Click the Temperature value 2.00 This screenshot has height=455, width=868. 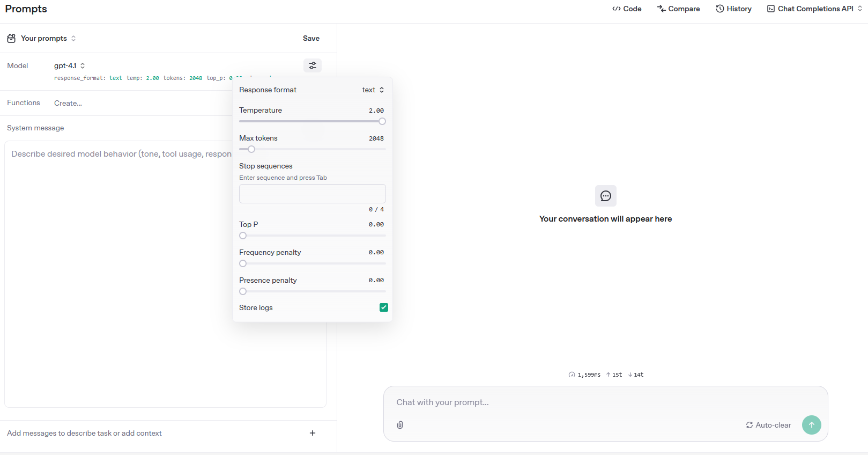[x=376, y=111]
